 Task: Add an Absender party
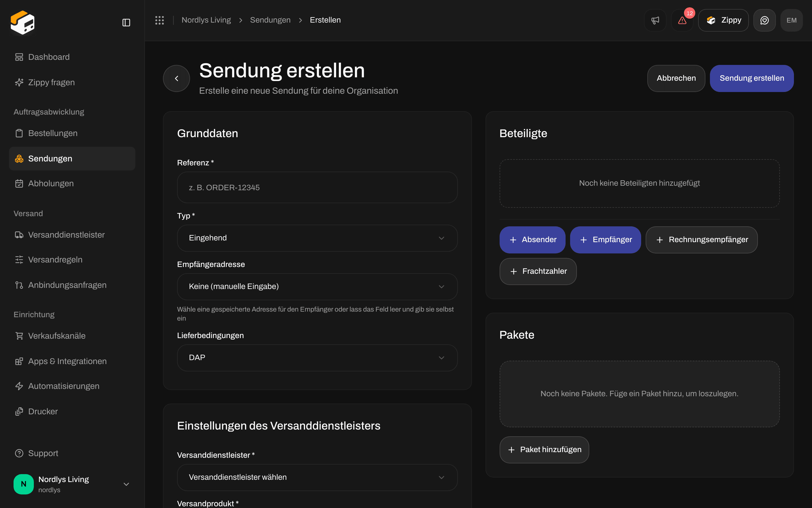[x=533, y=240]
